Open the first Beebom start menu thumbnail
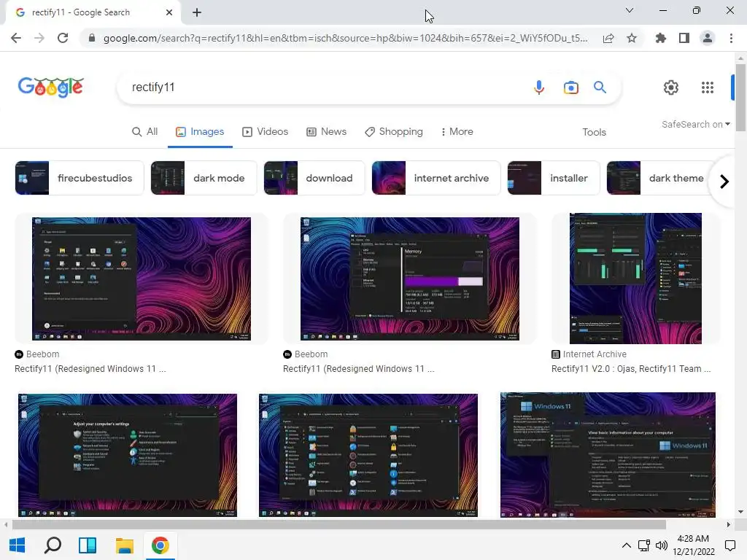 click(x=142, y=279)
